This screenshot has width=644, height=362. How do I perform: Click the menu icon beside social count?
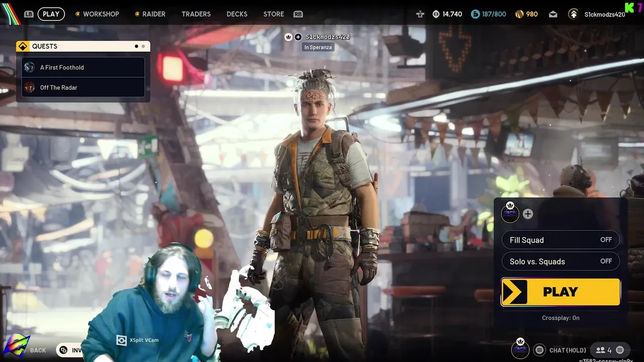pyautogui.click(x=620, y=350)
